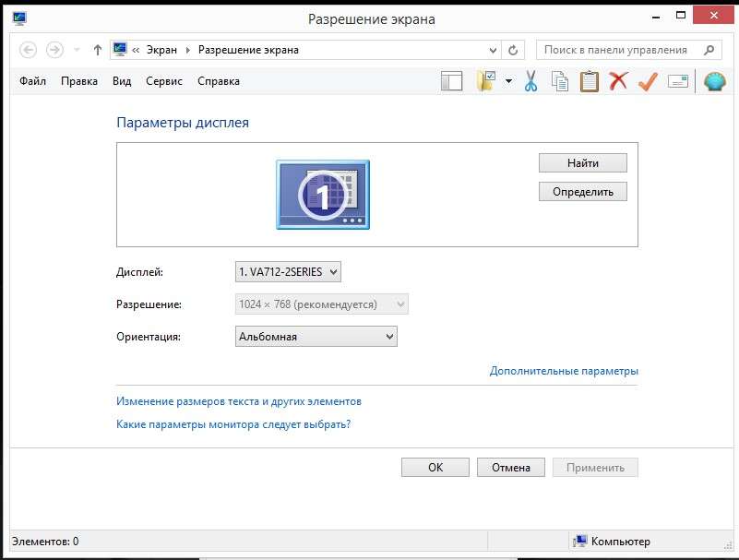Minimize the window
This screenshot has width=739, height=560.
656,17
